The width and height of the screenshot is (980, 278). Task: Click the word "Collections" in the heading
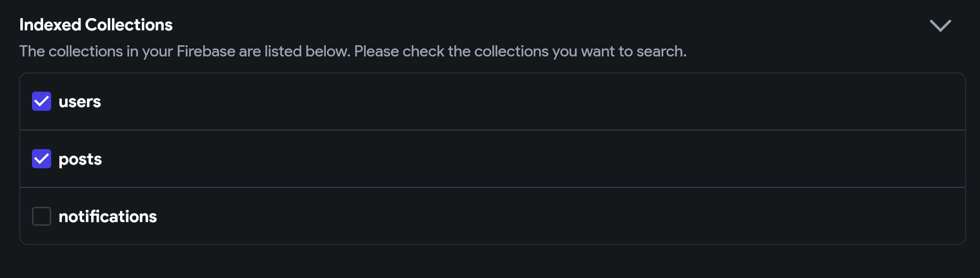tap(128, 24)
